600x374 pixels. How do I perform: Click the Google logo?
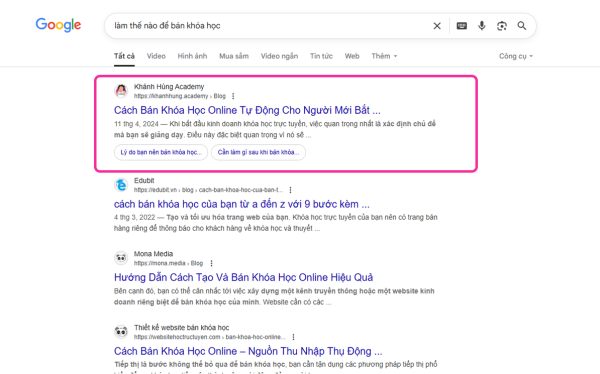58,25
